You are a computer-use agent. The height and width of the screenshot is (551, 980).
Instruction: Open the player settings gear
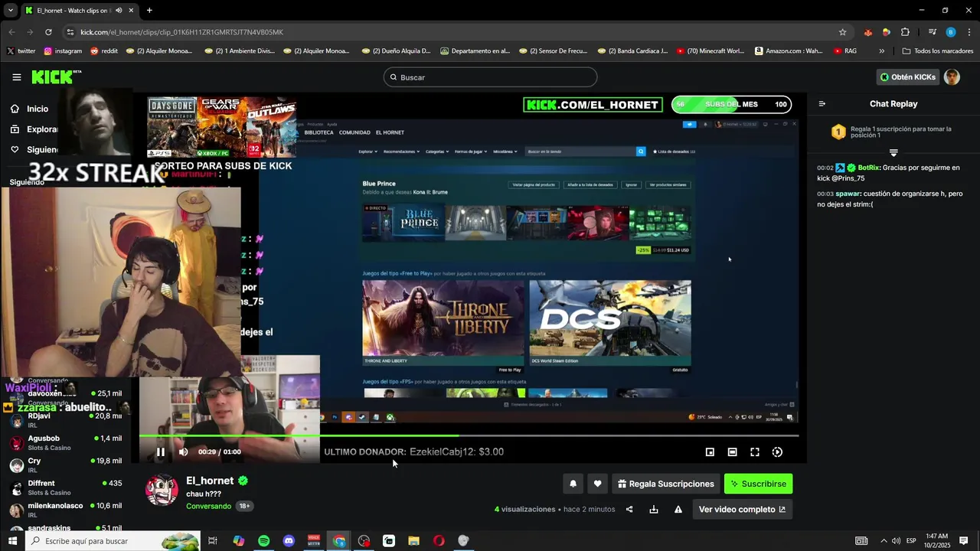777,452
